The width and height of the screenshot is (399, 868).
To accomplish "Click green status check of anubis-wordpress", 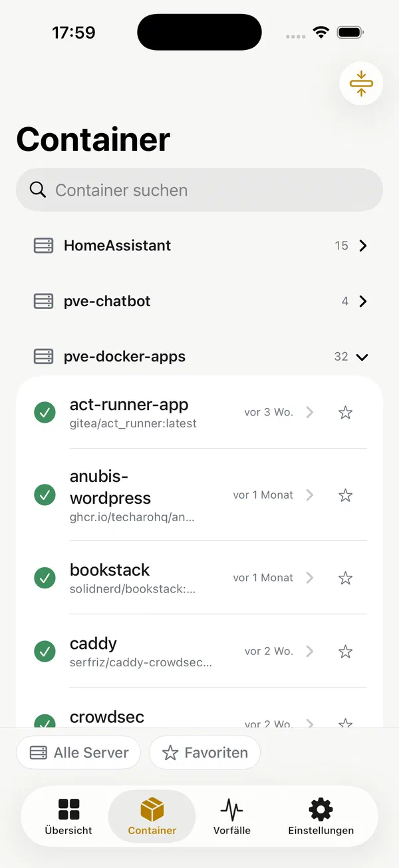I will (x=45, y=495).
